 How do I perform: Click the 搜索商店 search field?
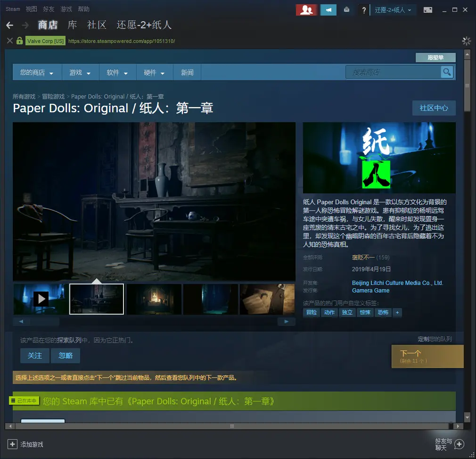393,72
